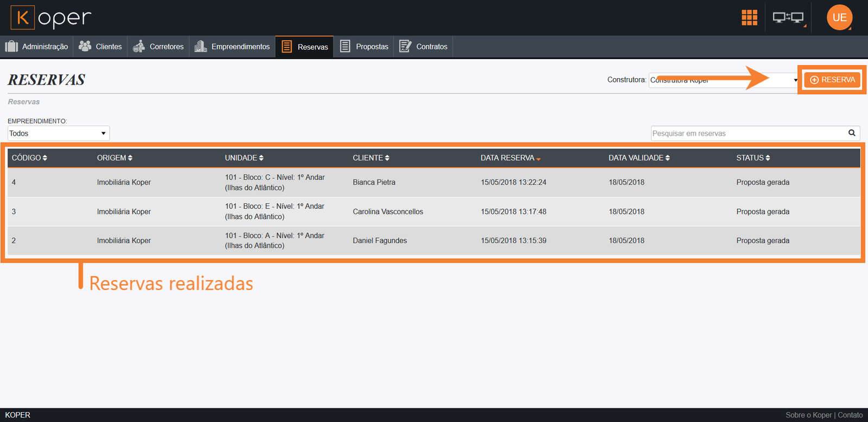Click the search magnifier icon
The width and height of the screenshot is (868, 422).
pyautogui.click(x=852, y=133)
